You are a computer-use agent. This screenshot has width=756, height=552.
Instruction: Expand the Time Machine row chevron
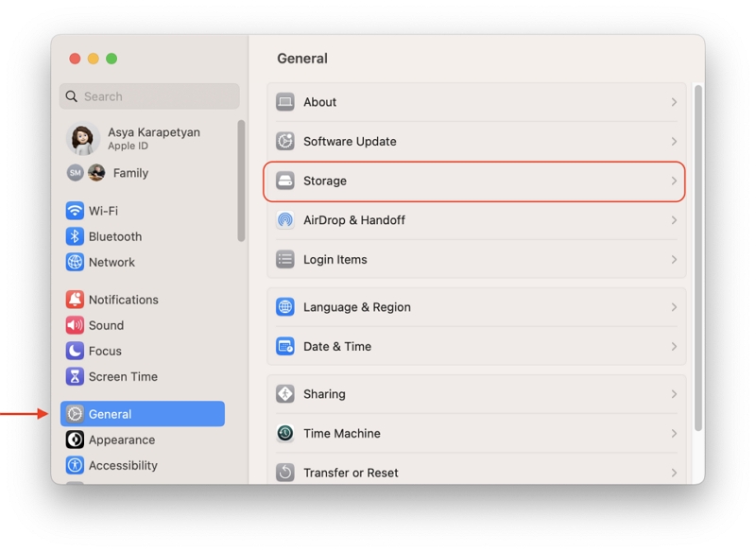[x=674, y=434]
